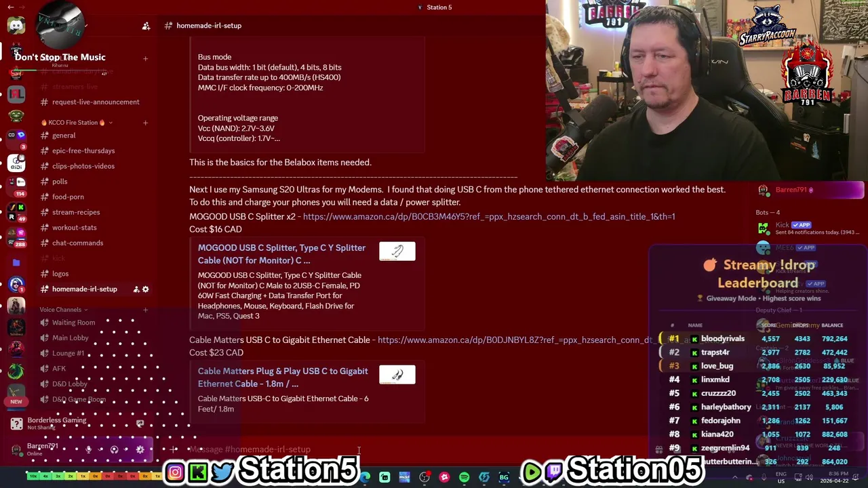
Task: Open the epic-free-thursdays channel
Action: (94, 151)
